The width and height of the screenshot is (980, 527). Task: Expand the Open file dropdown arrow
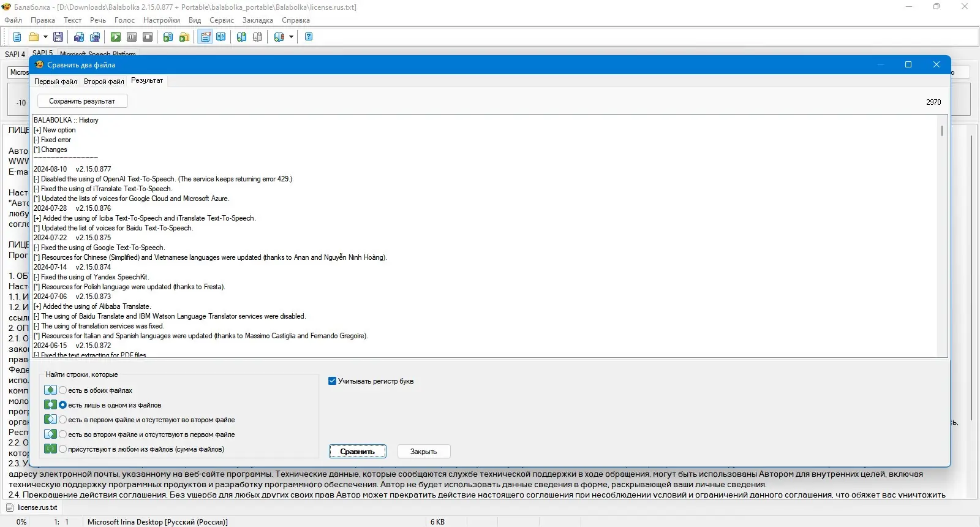pyautogui.click(x=45, y=37)
